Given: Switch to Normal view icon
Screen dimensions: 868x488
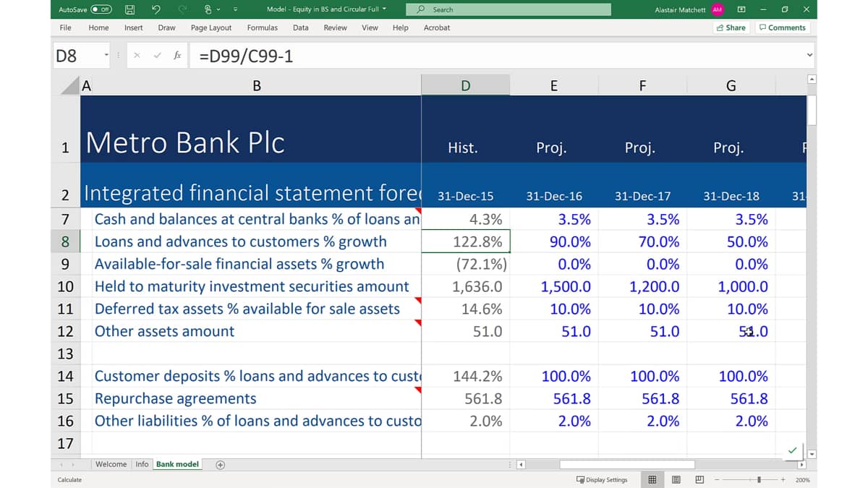Looking at the screenshot, I should pos(652,479).
